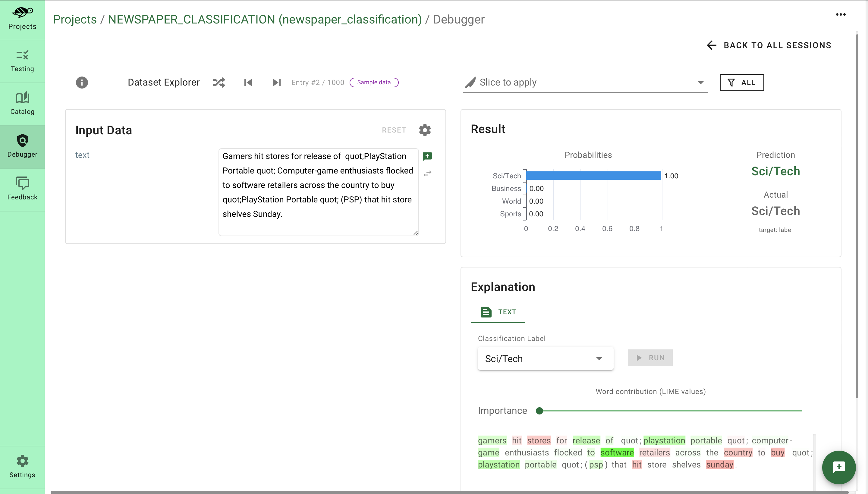This screenshot has width=868, height=494.
Task: Click the filter funnel icon on ALL
Action: point(731,83)
